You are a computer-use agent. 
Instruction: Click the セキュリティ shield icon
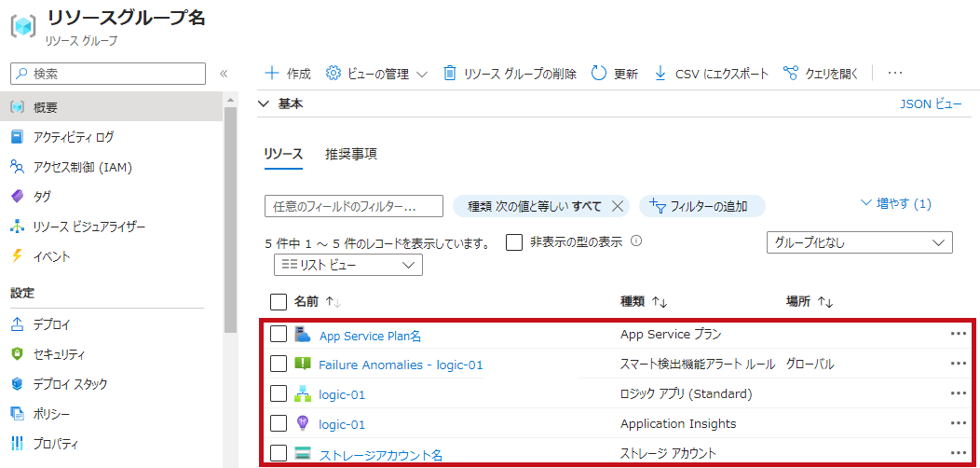tap(18, 354)
